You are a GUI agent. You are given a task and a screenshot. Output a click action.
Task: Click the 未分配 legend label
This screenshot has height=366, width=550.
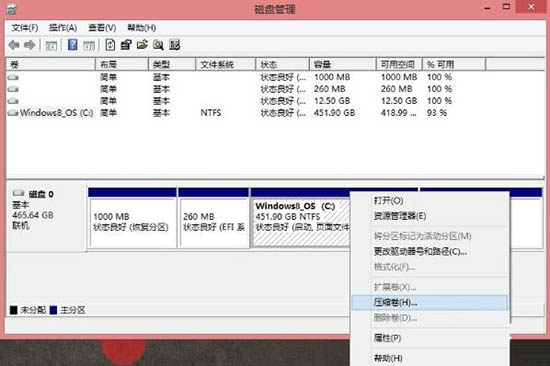pyautogui.click(x=33, y=310)
